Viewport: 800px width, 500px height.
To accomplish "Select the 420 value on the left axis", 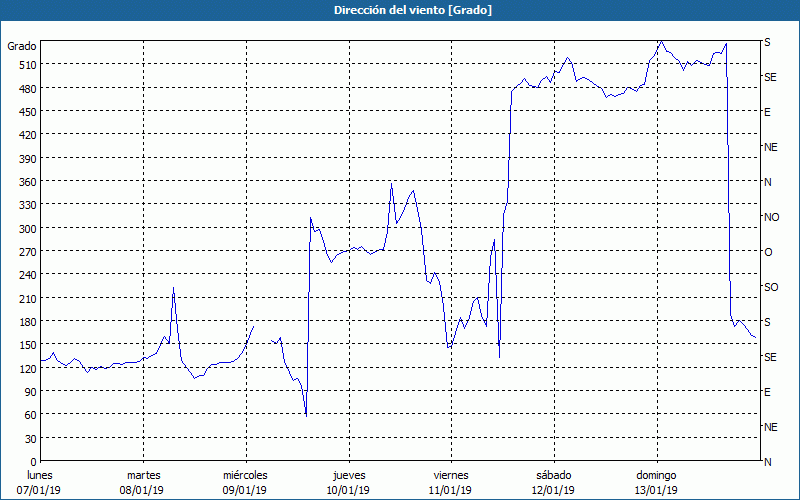I will pyautogui.click(x=29, y=135).
